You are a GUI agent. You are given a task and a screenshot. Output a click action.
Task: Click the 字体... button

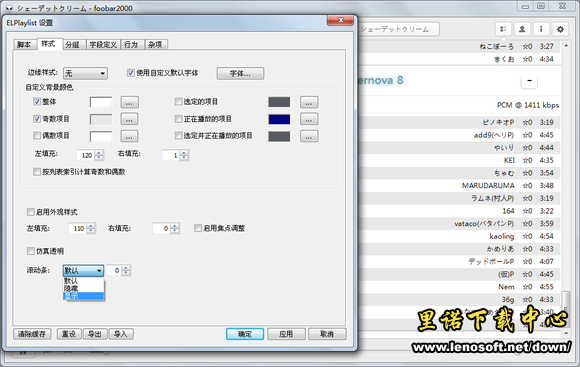(x=240, y=73)
